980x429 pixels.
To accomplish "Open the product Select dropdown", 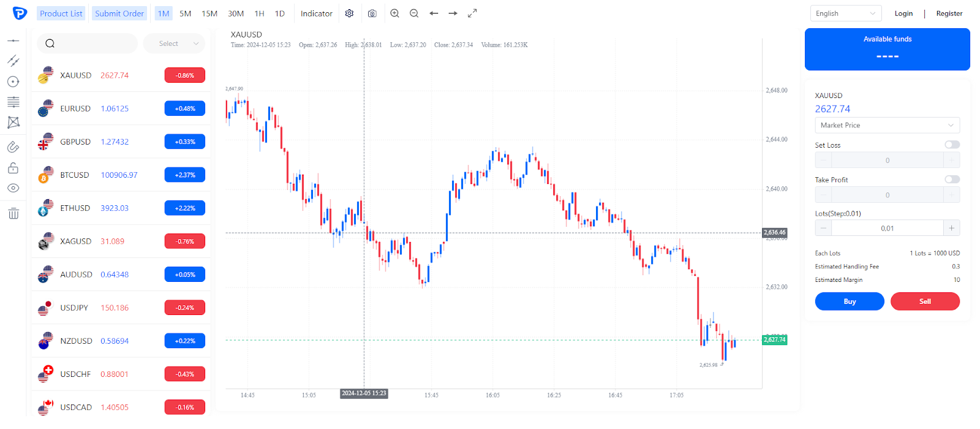I will (x=174, y=44).
